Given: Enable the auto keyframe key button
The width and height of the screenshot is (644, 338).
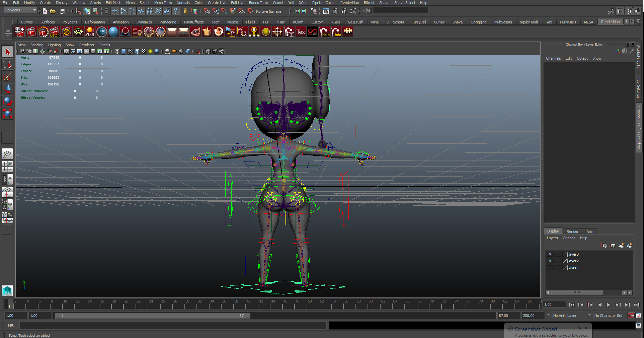Looking at the screenshot, I should [631, 316].
